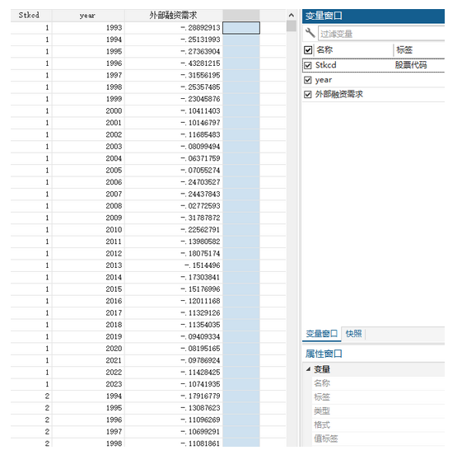
Task: Click in the 过滤变量 filter field
Action: [x=381, y=34]
